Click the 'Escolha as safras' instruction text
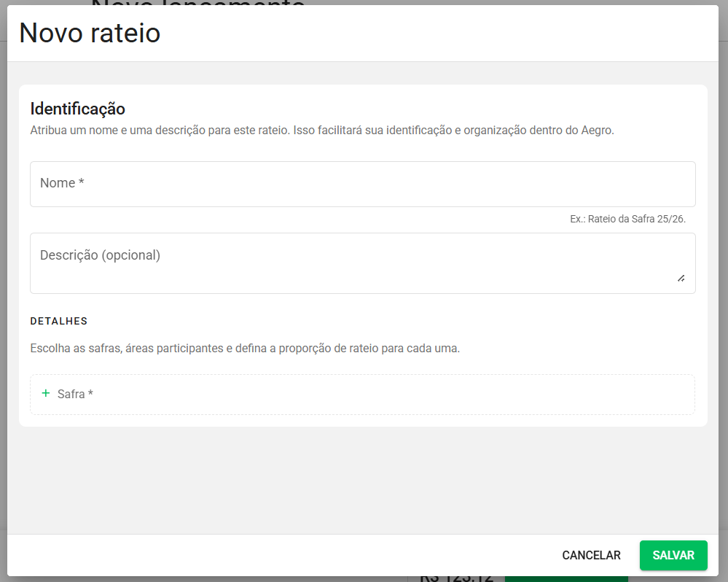Image resolution: width=728 pixels, height=582 pixels. [x=245, y=348]
